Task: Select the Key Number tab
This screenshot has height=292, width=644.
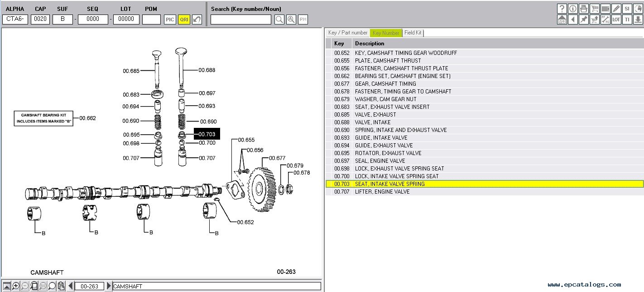Action: 386,33
